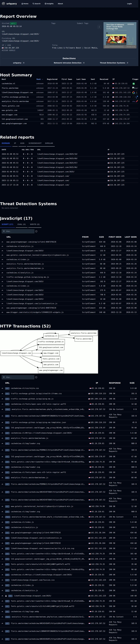Click the floris.amsterdam graph node
Screen dimensions: 140x644
[84, 339]
